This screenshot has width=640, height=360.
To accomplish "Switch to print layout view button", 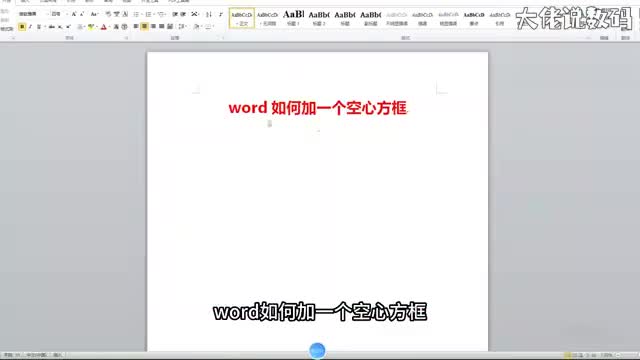I will pos(567,356).
